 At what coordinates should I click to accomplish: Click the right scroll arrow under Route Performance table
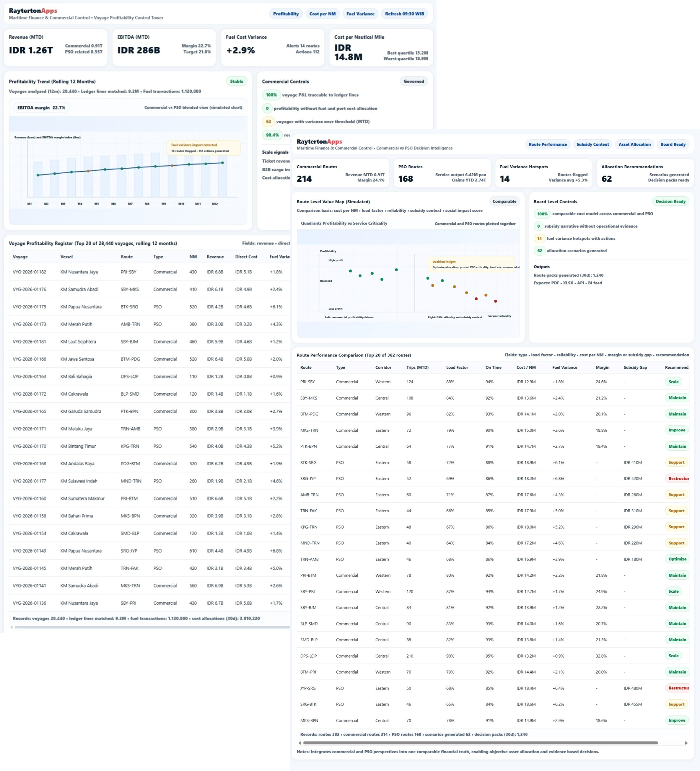pyautogui.click(x=686, y=743)
